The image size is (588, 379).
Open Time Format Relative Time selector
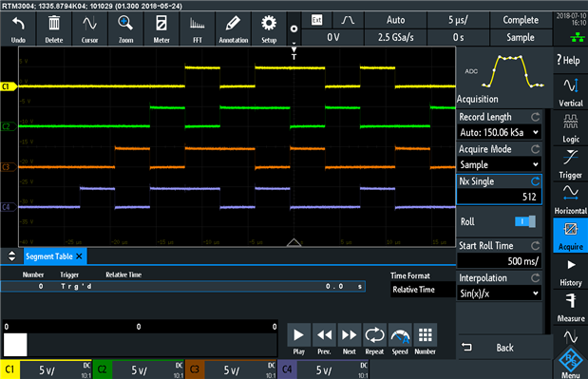(423, 290)
